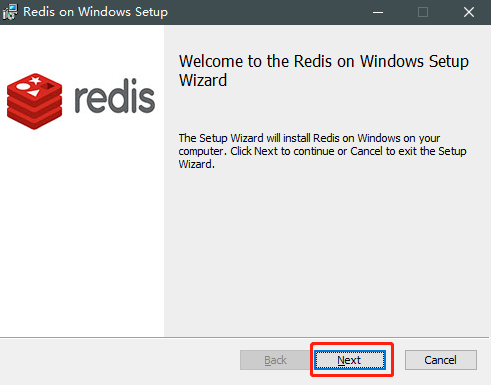Click the installer icon in the title bar

[10, 12]
